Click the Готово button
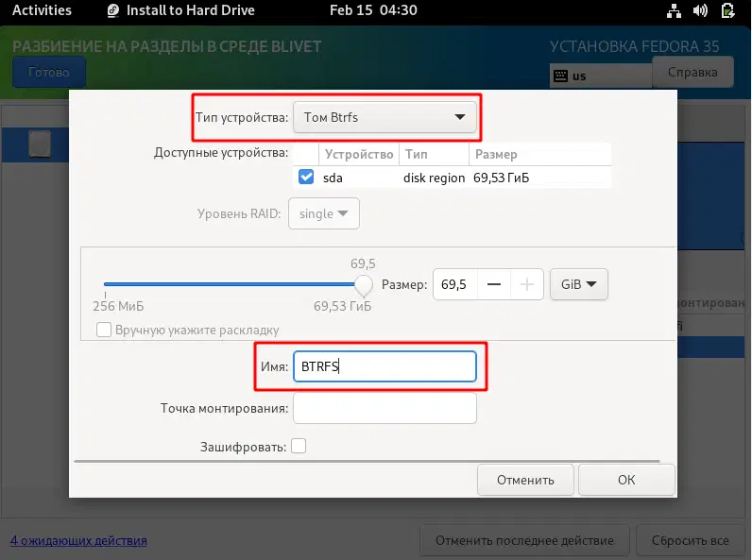Image resolution: width=752 pixels, height=560 pixels. (x=49, y=72)
